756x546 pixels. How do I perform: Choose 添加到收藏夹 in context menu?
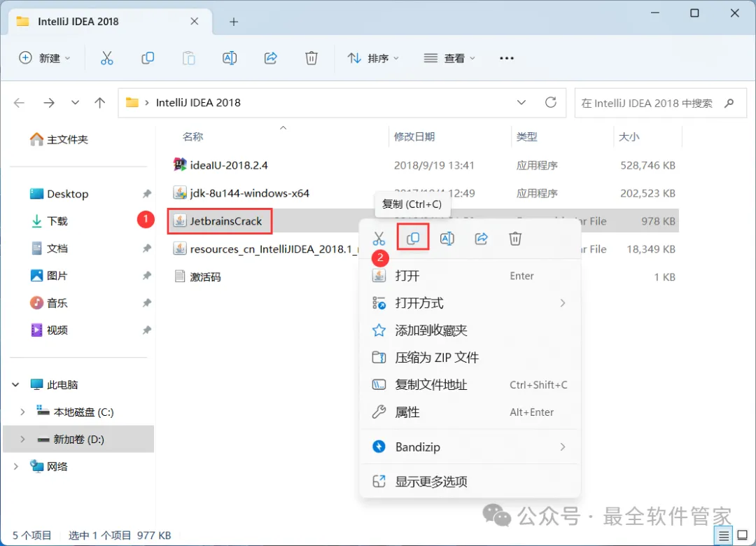coord(470,330)
